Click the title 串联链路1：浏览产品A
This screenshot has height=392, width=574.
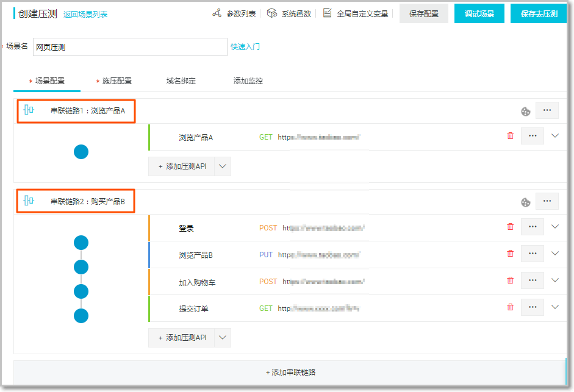(88, 110)
